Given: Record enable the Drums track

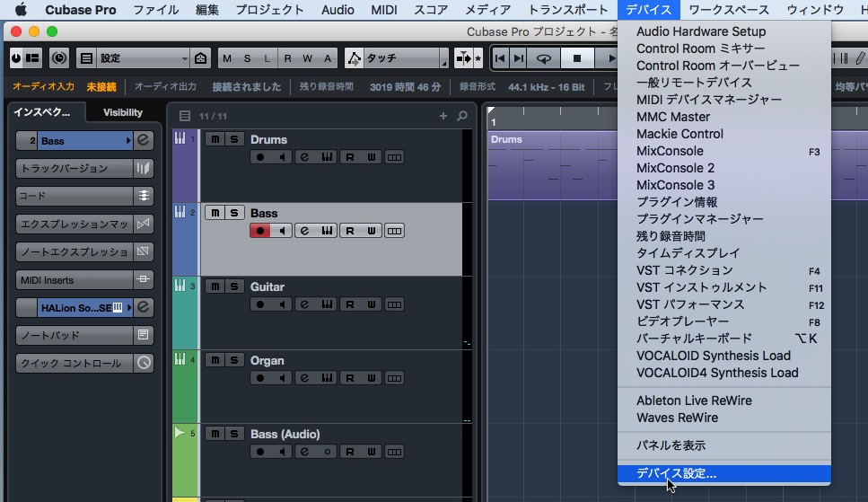Looking at the screenshot, I should tap(260, 157).
